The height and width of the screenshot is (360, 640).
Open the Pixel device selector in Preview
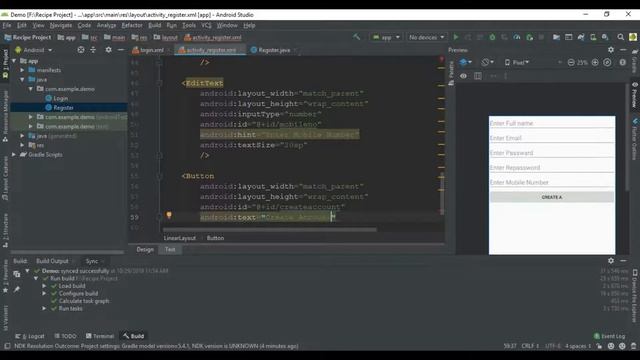pos(517,62)
